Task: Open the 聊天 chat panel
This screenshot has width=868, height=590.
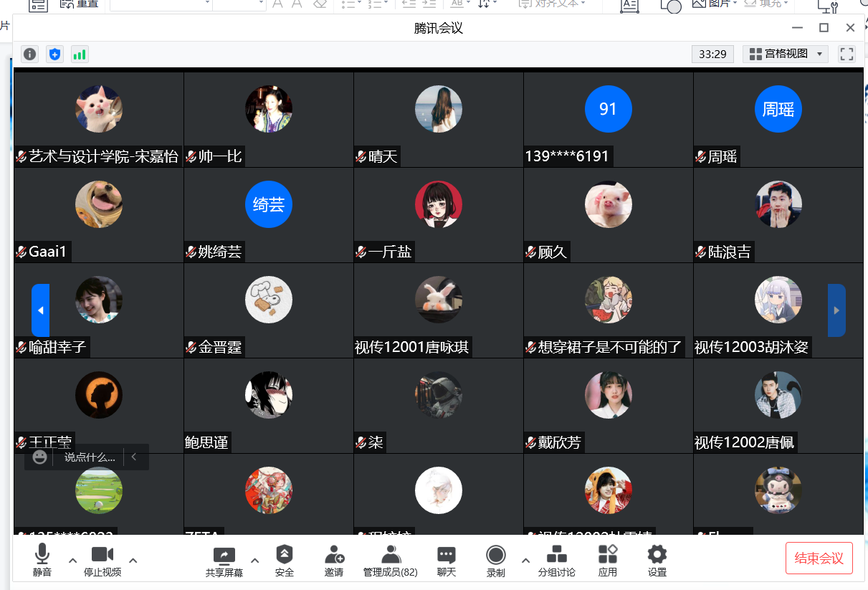Action: pyautogui.click(x=447, y=560)
